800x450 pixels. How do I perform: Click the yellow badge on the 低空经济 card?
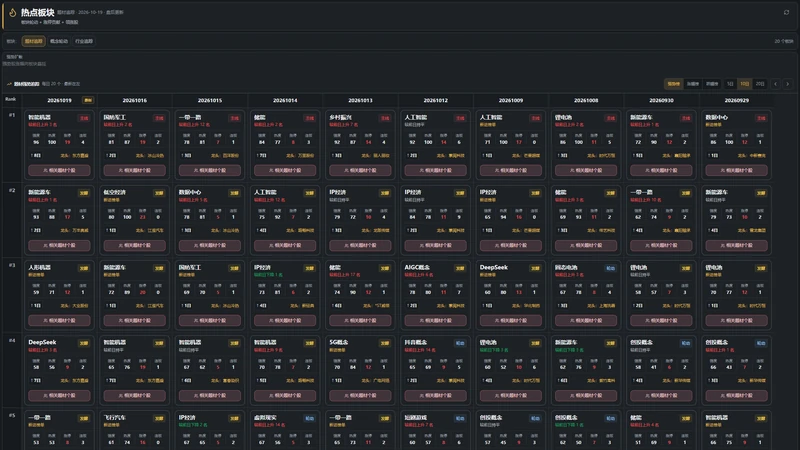pyautogui.click(x=159, y=193)
